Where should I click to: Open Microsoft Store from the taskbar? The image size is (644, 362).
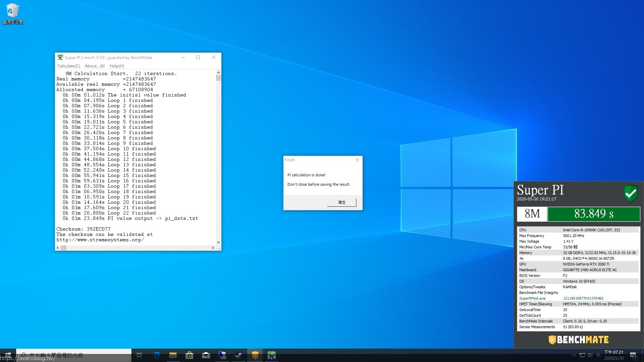[190, 355]
